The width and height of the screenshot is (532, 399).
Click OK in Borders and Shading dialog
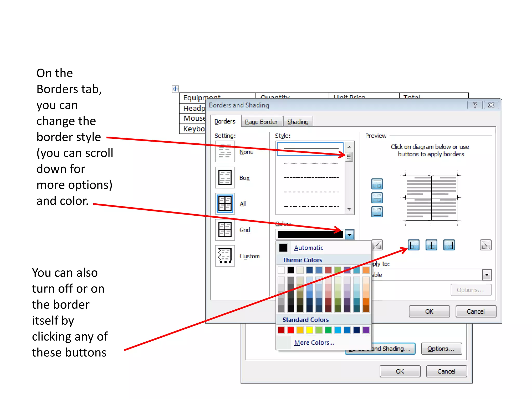pyautogui.click(x=429, y=311)
